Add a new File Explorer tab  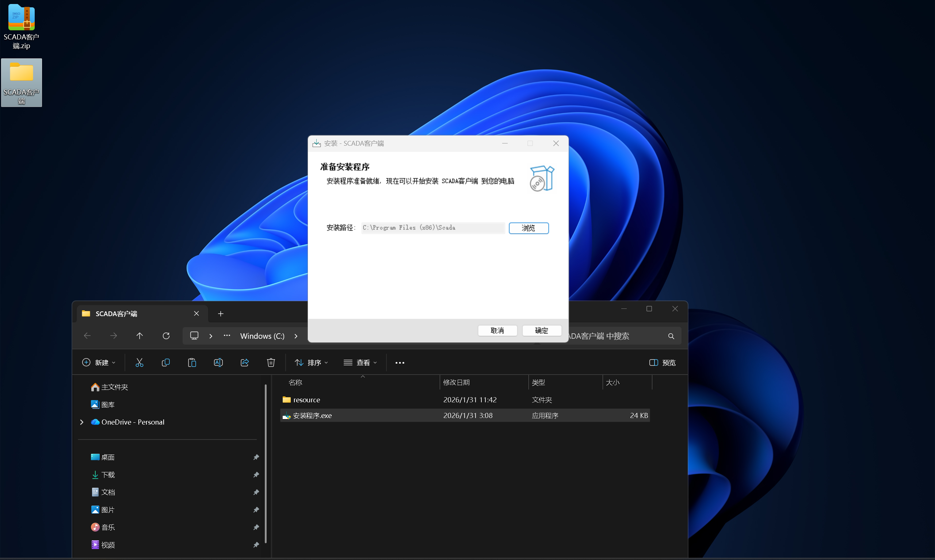[221, 314]
